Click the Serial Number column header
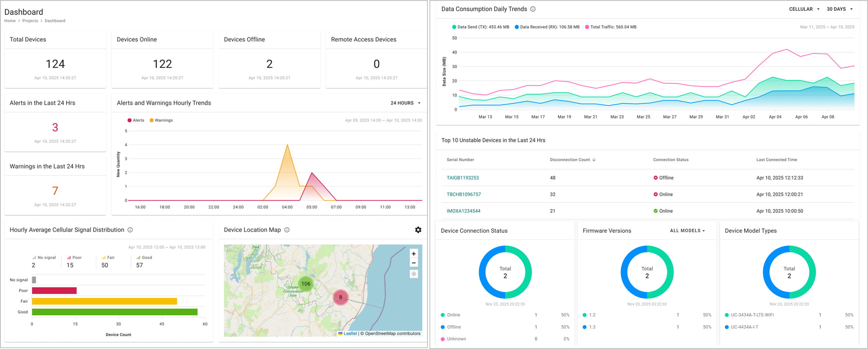 click(x=460, y=160)
